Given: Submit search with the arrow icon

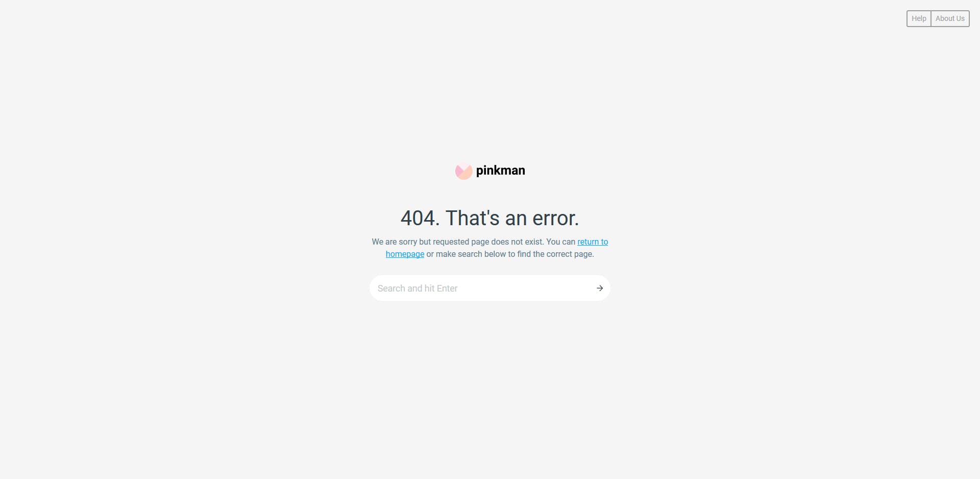Looking at the screenshot, I should [600, 289].
